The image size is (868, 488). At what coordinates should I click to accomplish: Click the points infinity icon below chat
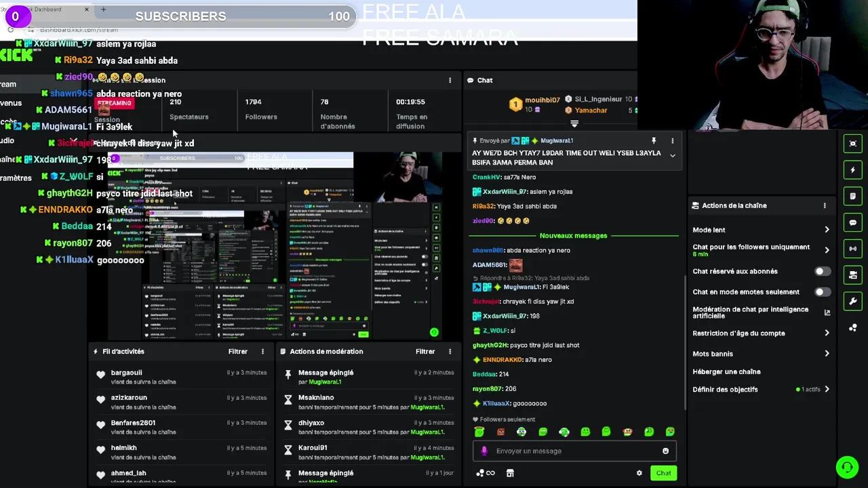point(486,473)
